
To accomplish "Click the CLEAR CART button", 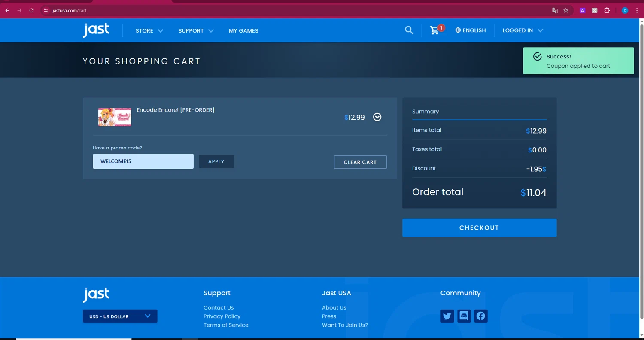I will [x=360, y=162].
